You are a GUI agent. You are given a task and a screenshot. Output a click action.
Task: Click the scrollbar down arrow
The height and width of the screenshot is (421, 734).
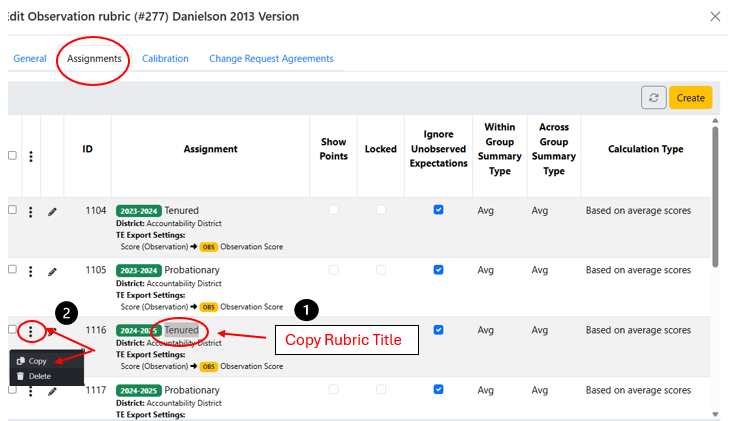tap(715, 414)
